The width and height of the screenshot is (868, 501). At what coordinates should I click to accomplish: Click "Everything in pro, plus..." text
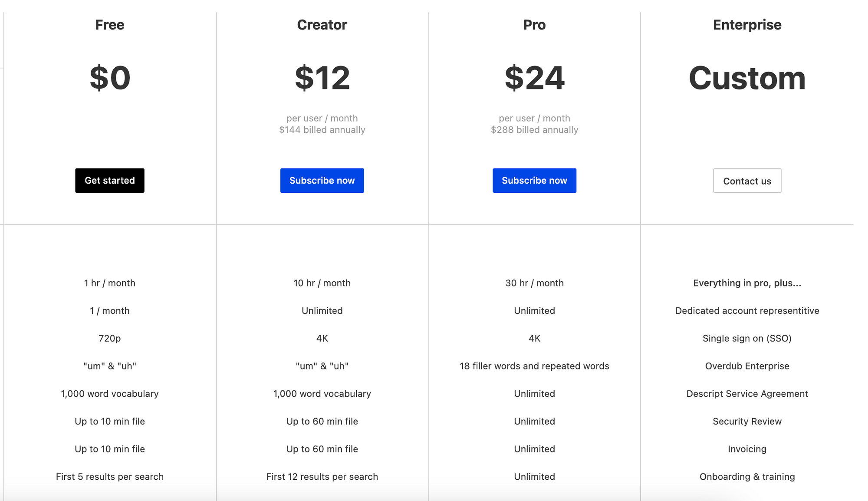pos(747,283)
